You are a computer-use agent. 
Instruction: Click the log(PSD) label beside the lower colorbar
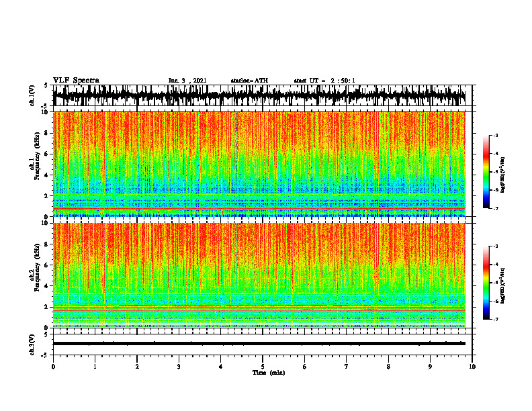click(504, 286)
